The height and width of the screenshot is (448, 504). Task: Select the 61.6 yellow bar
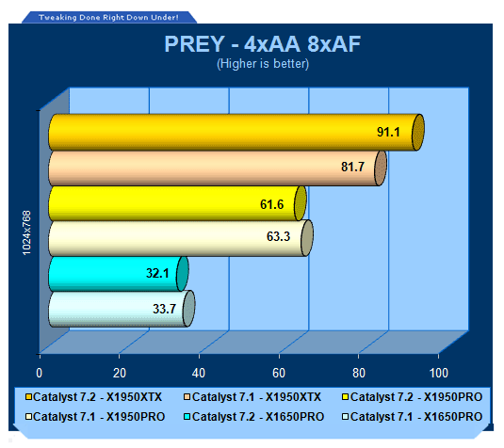coord(177,203)
